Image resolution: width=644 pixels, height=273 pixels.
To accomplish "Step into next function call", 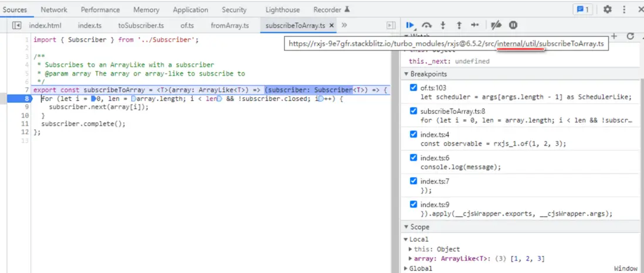I will [443, 25].
